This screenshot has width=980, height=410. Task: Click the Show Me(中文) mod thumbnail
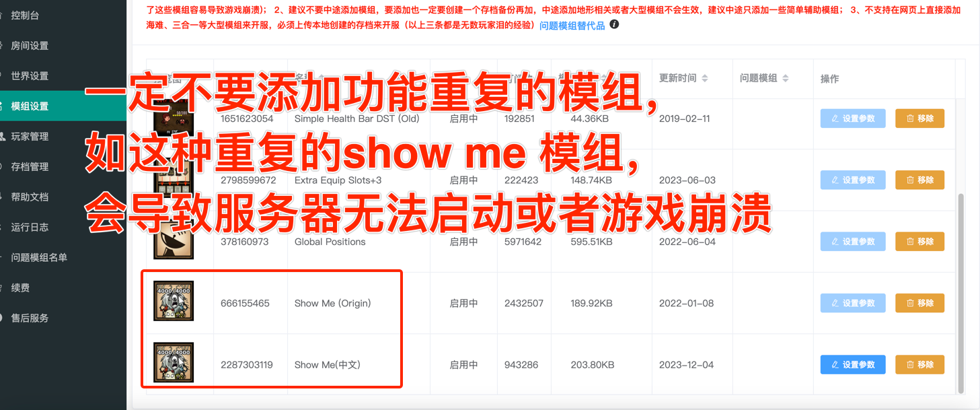click(x=174, y=362)
